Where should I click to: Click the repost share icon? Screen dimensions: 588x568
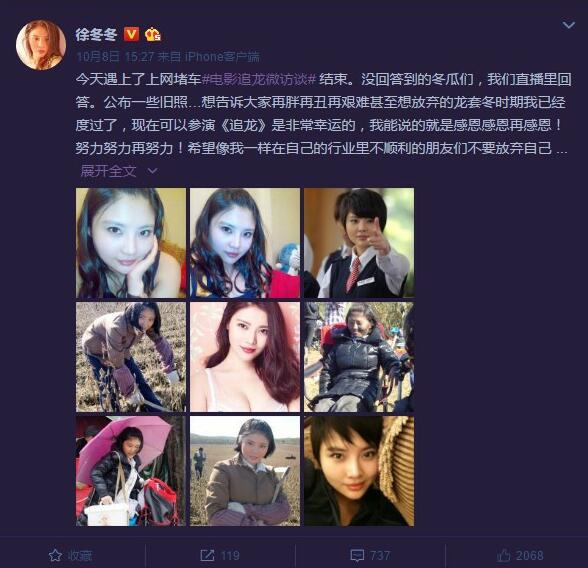207,555
